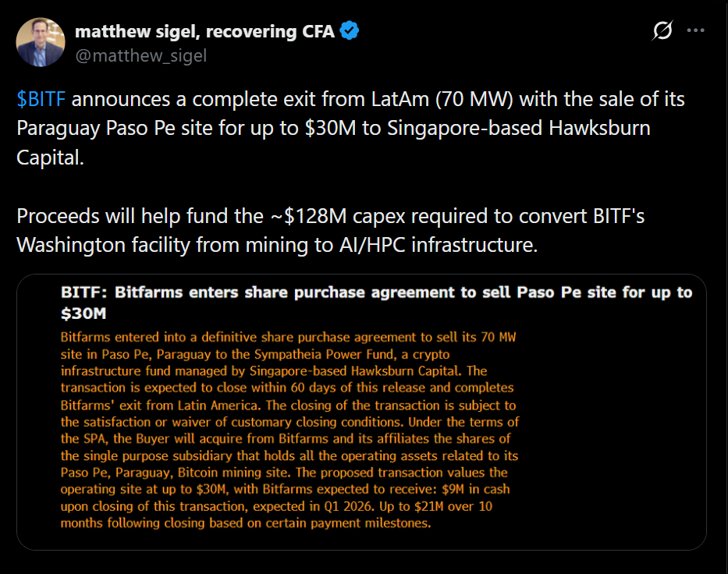Click "Proceeds will help fund" sentence start

[x=105, y=217]
